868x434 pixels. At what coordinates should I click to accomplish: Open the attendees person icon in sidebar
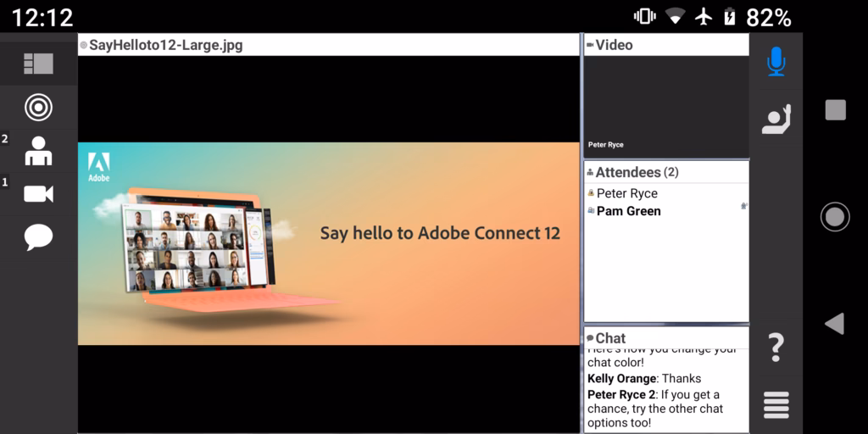[x=38, y=151]
